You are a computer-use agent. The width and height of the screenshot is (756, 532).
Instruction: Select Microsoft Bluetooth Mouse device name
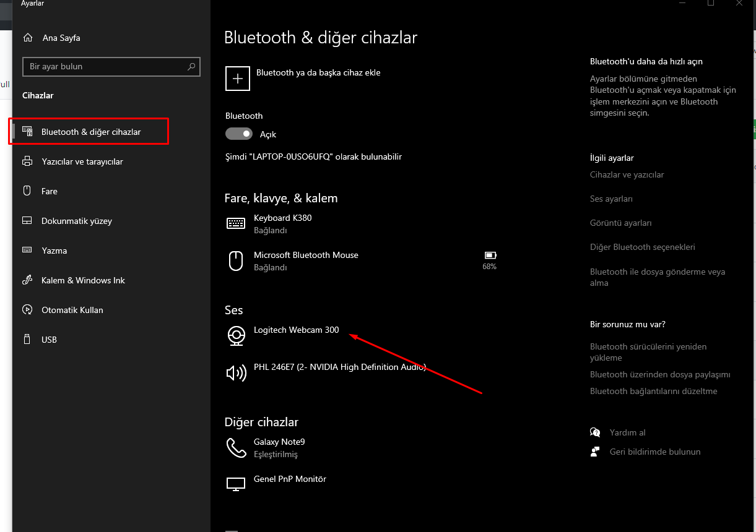pos(306,255)
